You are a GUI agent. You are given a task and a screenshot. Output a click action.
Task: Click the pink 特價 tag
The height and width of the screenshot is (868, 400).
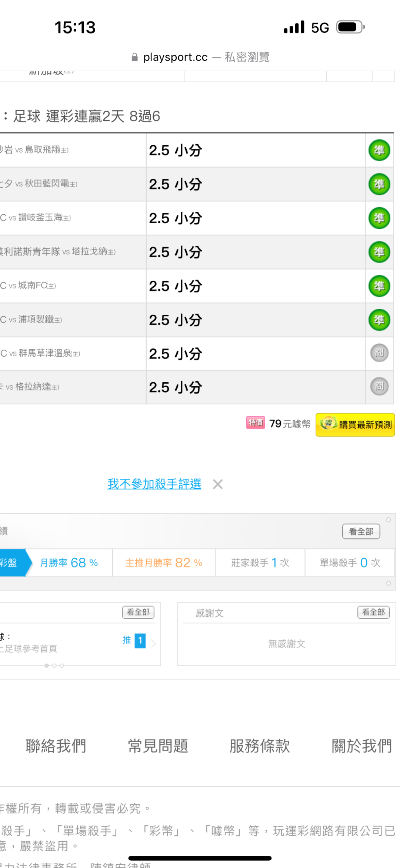(256, 423)
